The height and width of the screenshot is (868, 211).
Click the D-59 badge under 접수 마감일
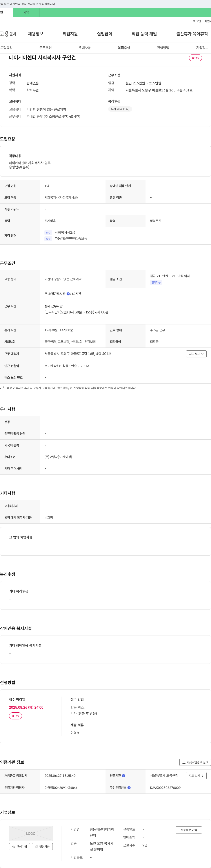(16, 716)
